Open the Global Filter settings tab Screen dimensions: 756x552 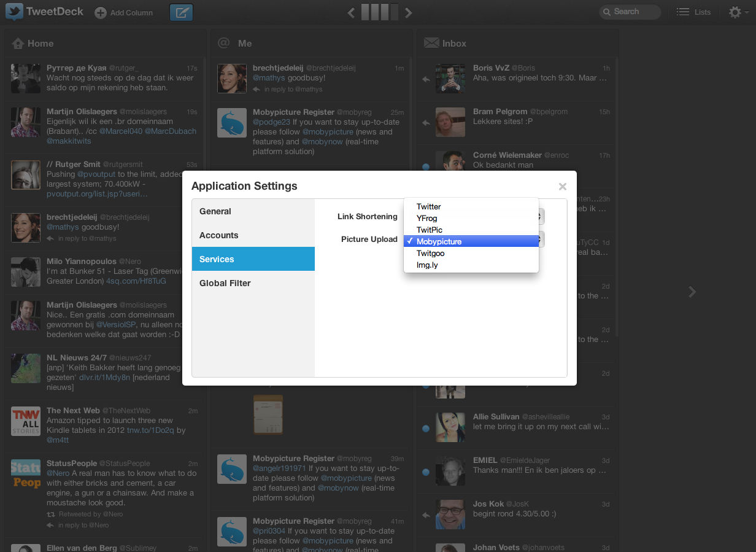click(225, 283)
